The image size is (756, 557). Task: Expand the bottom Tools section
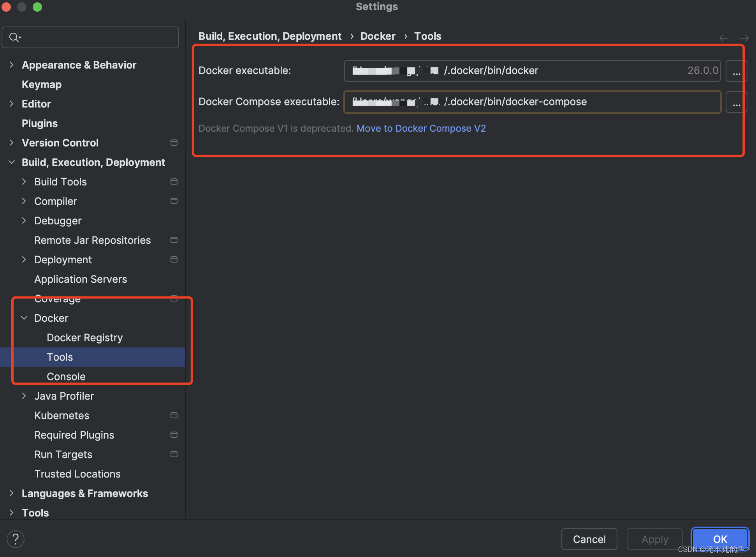pos(12,513)
